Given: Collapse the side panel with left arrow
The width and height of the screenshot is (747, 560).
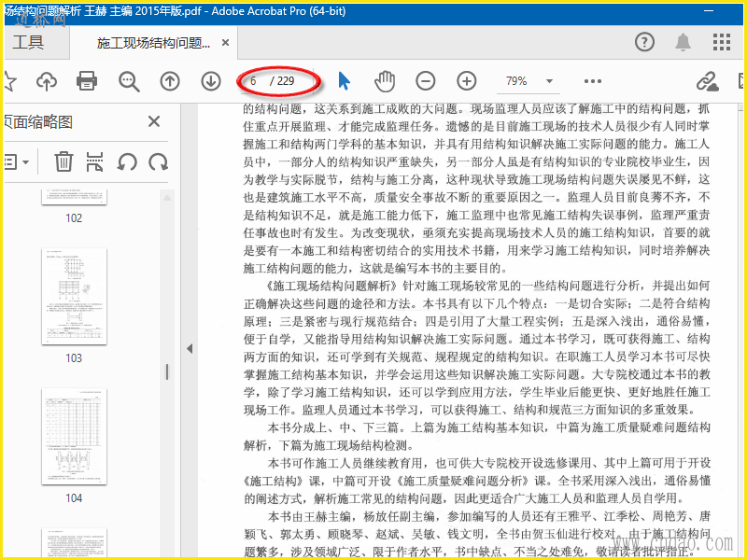Looking at the screenshot, I should click(190, 348).
